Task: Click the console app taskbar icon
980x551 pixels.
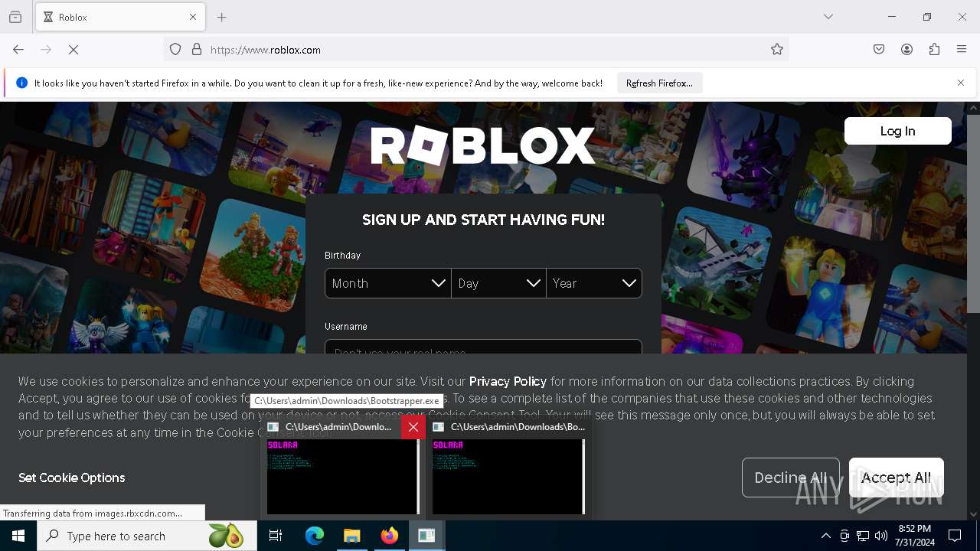Action: [x=426, y=536]
